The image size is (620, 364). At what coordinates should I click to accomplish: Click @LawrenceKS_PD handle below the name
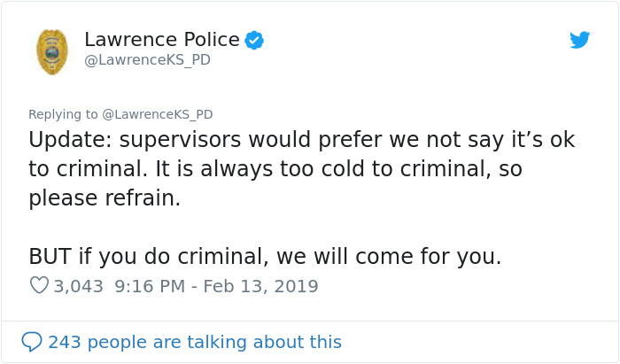[x=147, y=60]
